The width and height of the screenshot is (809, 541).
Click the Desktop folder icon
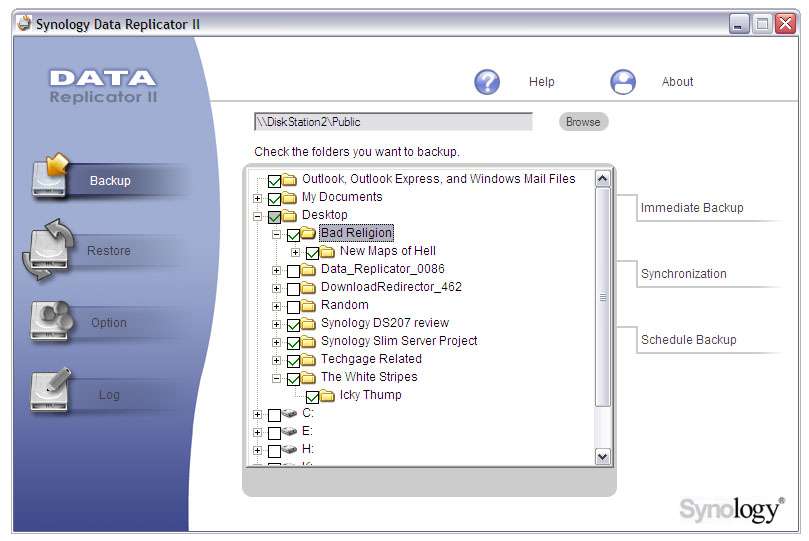[289, 215]
